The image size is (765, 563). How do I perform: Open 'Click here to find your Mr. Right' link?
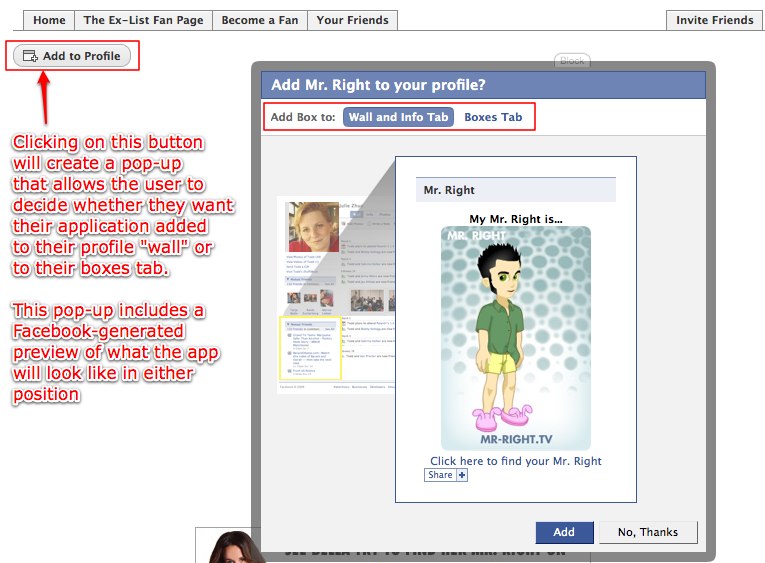coord(516,461)
